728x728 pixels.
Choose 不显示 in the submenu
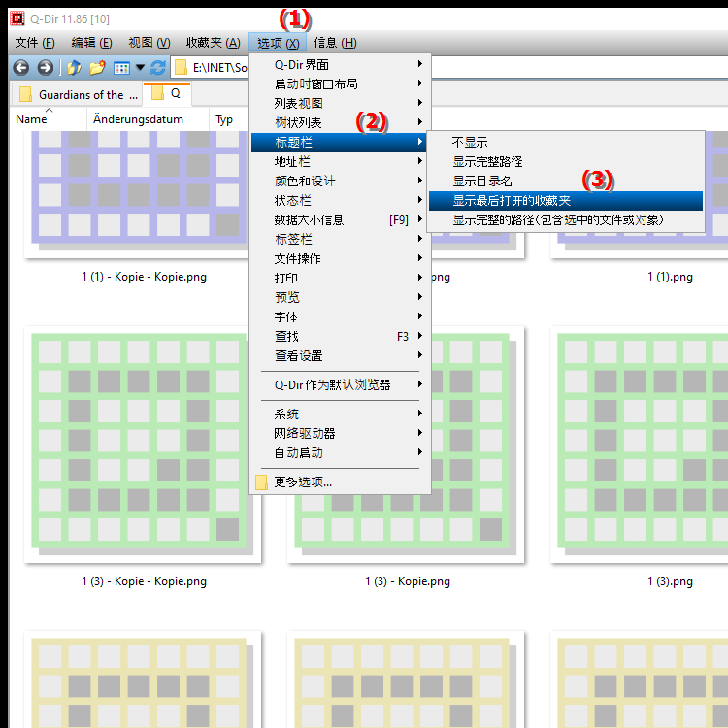point(566,142)
